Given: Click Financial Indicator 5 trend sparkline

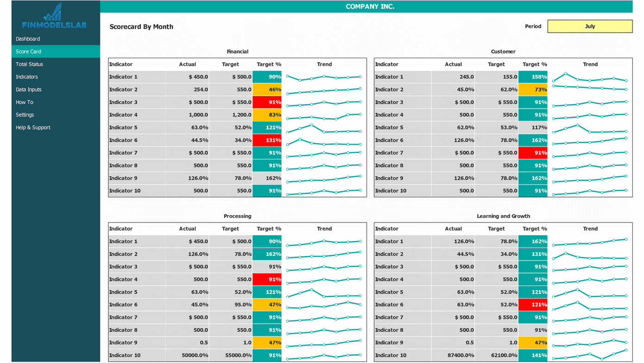Looking at the screenshot, I should point(324,128).
